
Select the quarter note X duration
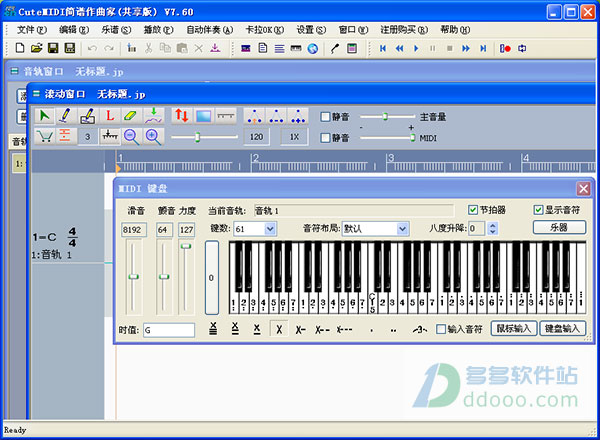click(x=279, y=329)
